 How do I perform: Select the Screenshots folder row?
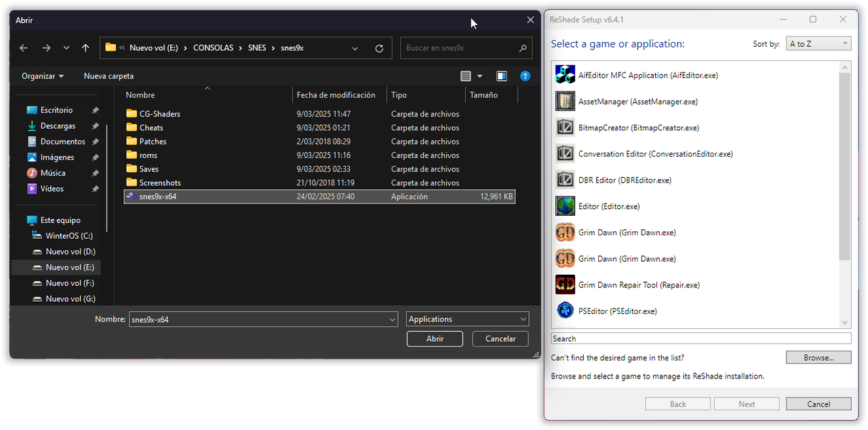(320, 182)
